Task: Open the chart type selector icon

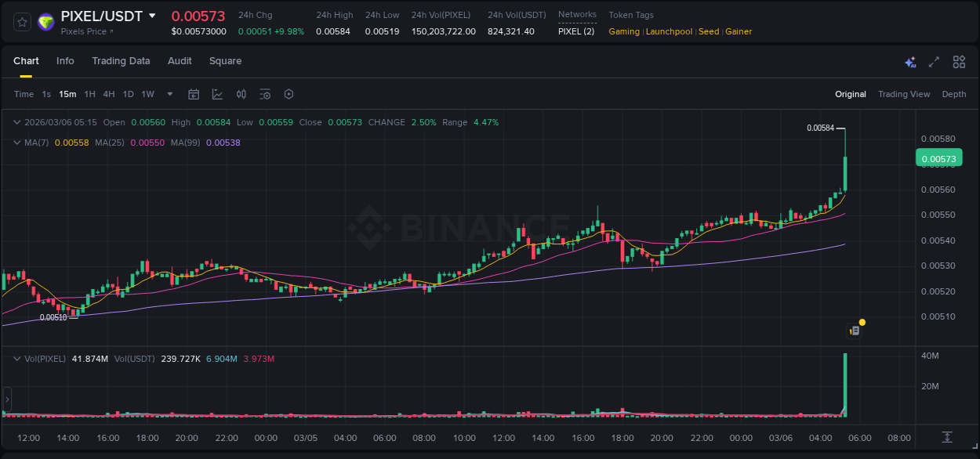Action: tap(217, 94)
